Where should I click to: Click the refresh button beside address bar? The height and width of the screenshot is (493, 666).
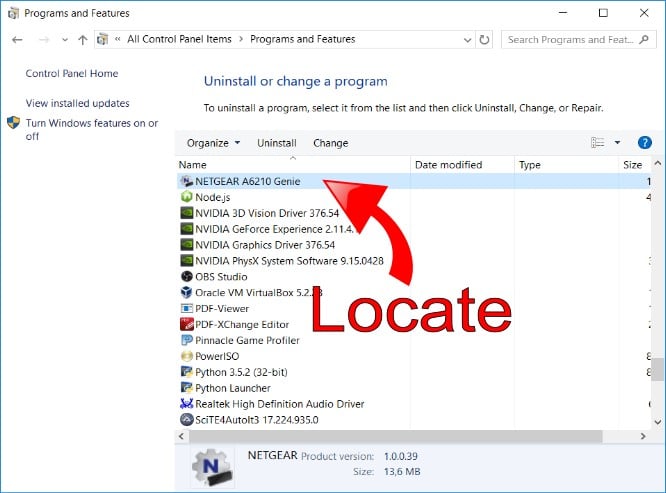pyautogui.click(x=484, y=39)
